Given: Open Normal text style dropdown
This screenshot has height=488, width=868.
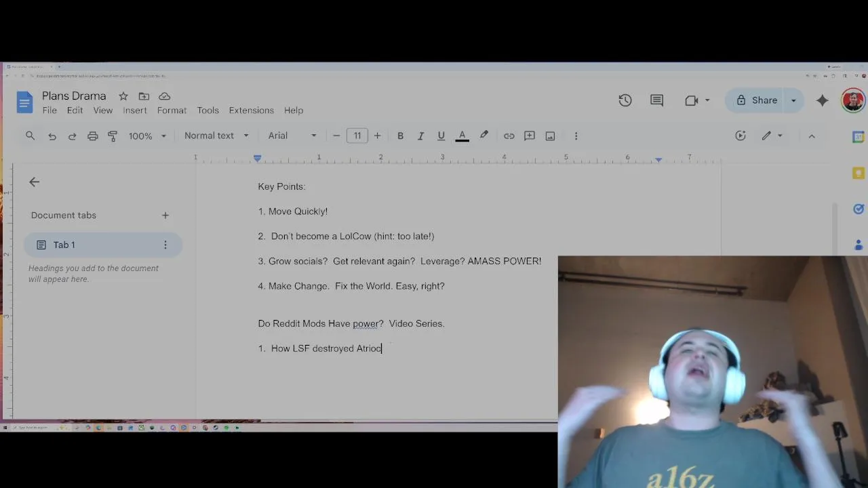Looking at the screenshot, I should (216, 136).
